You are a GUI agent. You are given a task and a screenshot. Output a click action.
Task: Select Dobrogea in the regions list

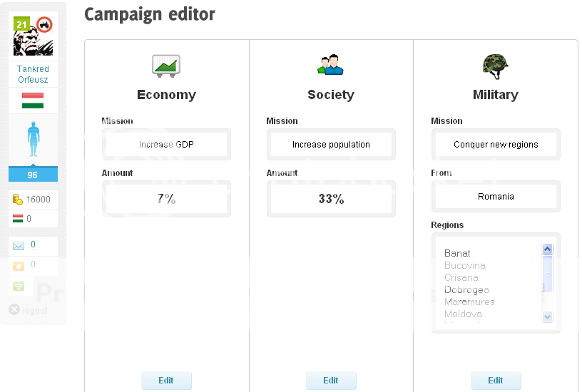466,289
